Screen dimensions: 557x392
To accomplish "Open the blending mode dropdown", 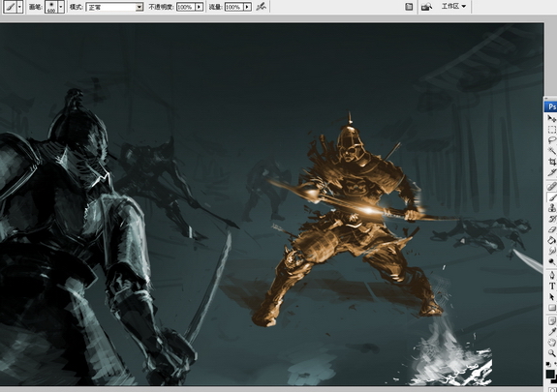I will coord(139,7).
